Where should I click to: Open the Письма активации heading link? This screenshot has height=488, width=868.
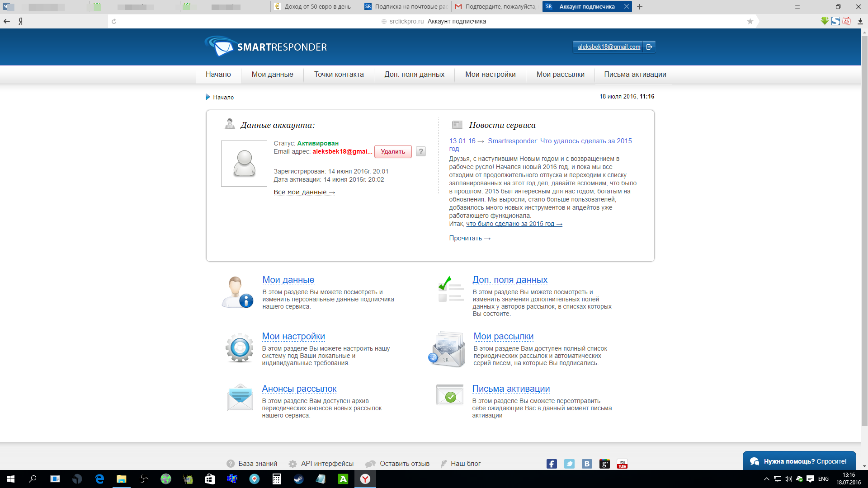511,389
